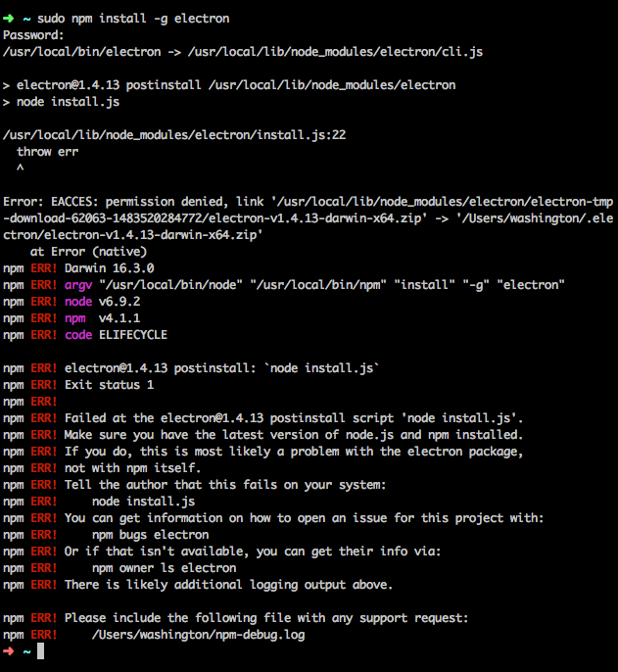This screenshot has height=672, width=618.
Task: Click the 'Password:' prompt line
Action: (33, 35)
